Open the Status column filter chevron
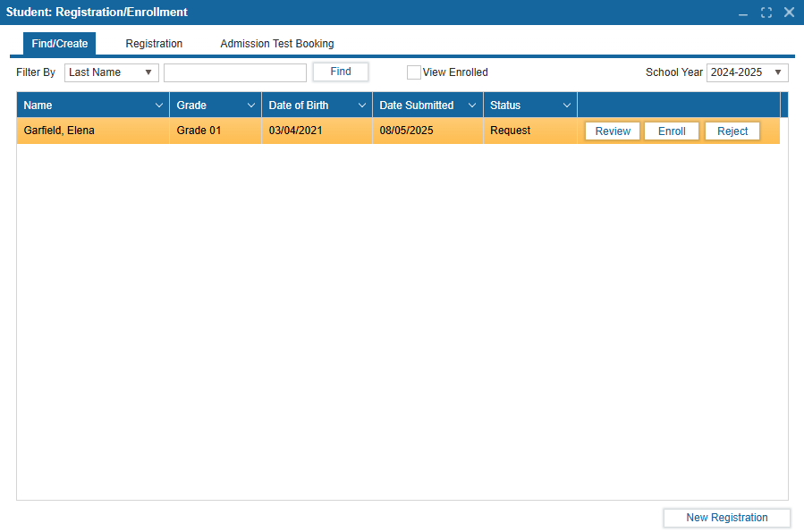This screenshot has width=804, height=532. (x=567, y=106)
